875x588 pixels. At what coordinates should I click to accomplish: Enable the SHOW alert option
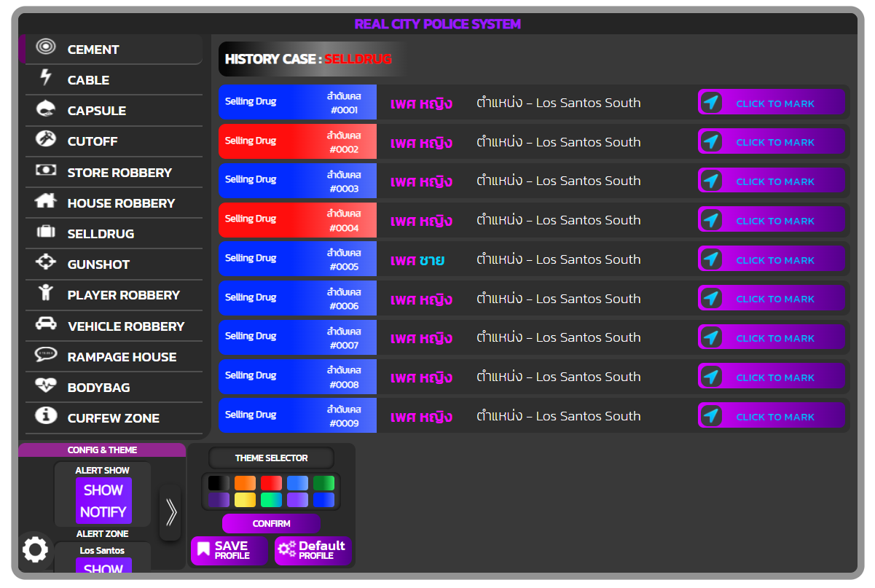coord(102,490)
